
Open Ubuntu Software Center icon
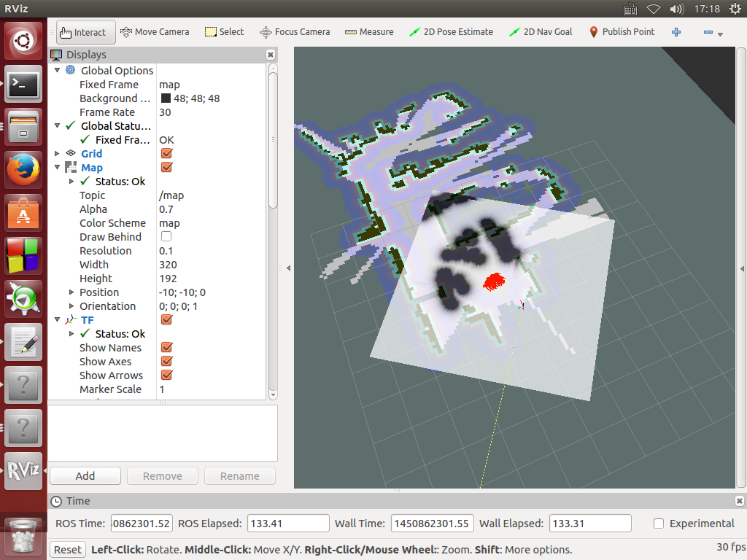point(23,213)
